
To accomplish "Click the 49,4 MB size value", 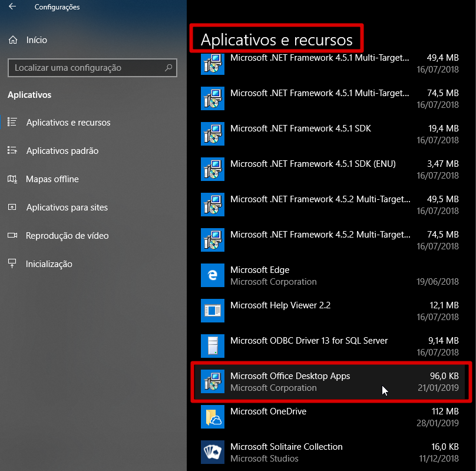I will click(x=442, y=58).
